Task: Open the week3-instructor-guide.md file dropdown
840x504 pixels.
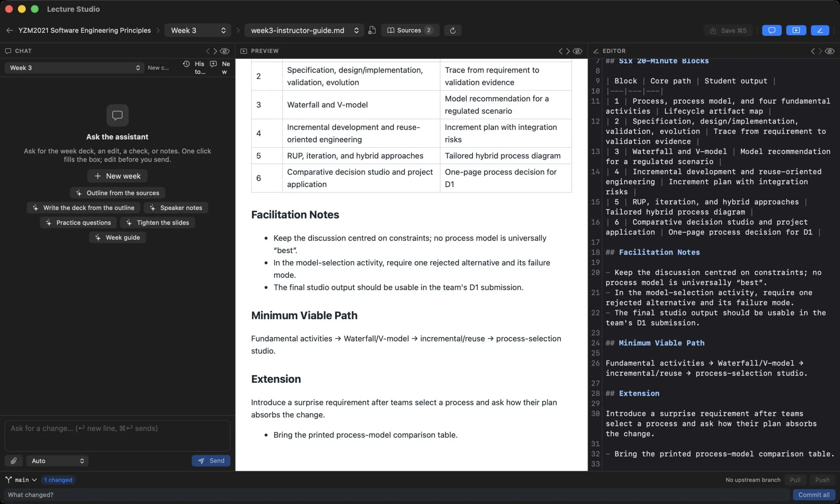Action: coord(304,30)
